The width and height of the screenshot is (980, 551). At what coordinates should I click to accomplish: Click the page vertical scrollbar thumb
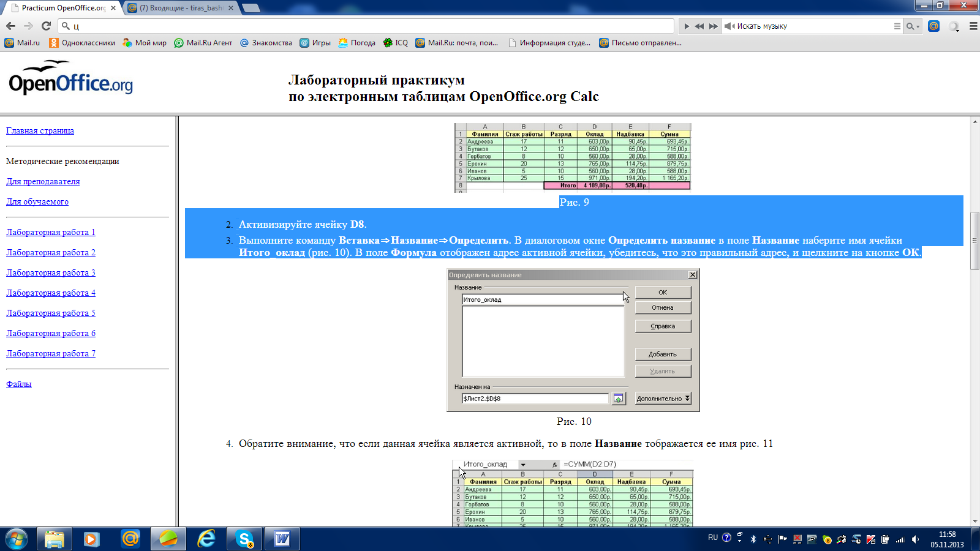click(x=974, y=241)
